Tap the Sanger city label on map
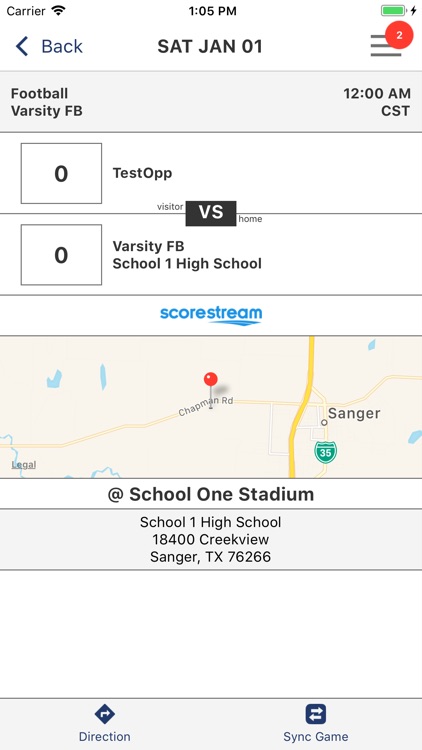Viewport: 422px width, 750px height. pyautogui.click(x=354, y=413)
